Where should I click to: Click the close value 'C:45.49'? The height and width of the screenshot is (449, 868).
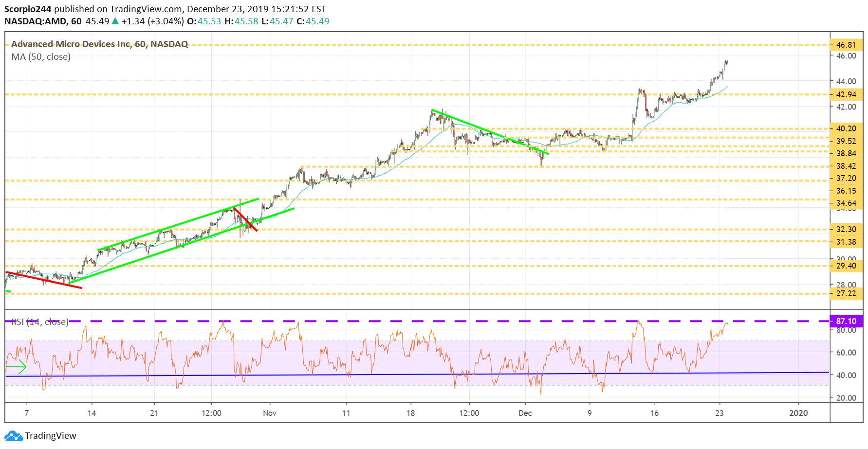point(313,21)
